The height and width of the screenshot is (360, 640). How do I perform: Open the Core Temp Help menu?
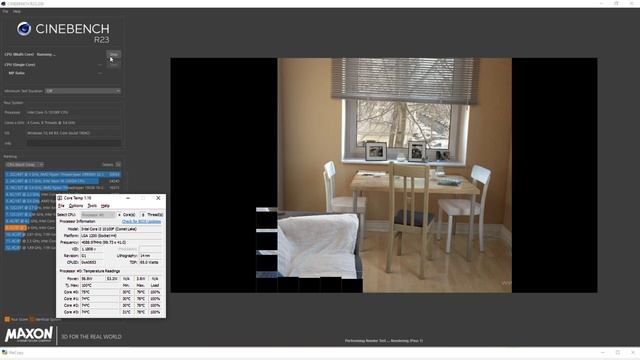click(x=105, y=206)
